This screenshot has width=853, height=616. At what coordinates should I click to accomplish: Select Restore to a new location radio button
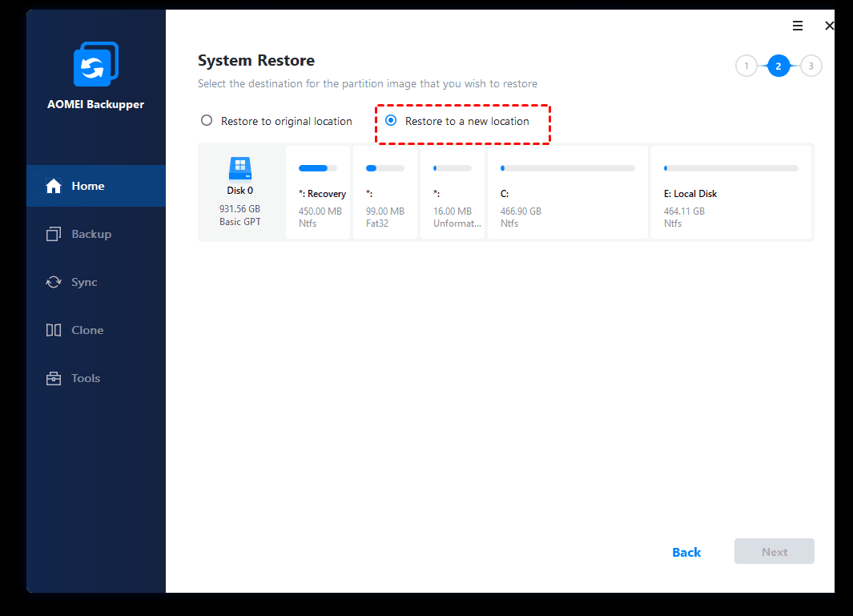pos(391,120)
